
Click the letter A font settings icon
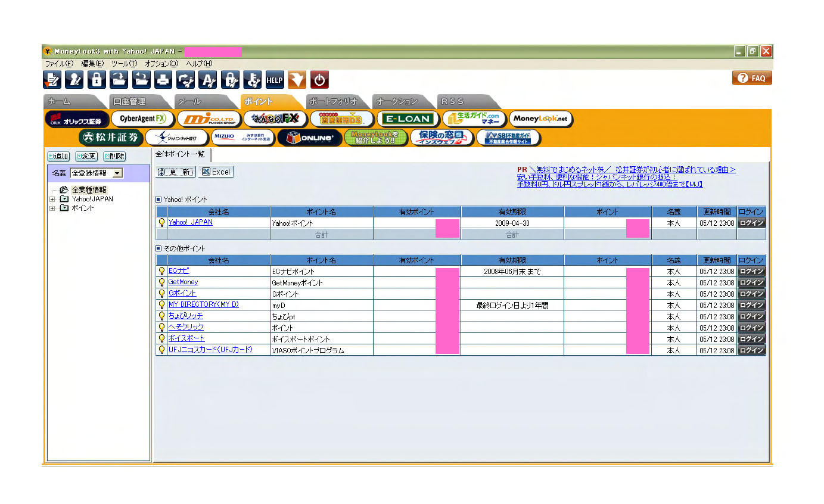click(207, 79)
